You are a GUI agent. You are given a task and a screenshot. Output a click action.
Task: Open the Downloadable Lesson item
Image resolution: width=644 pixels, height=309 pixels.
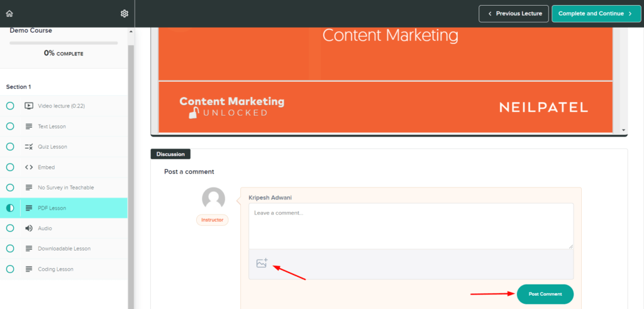tap(64, 249)
